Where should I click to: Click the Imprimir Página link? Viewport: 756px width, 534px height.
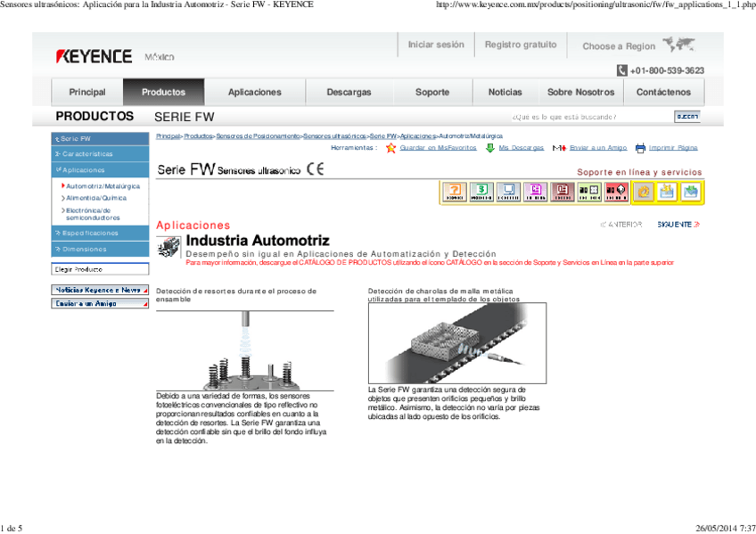673,148
